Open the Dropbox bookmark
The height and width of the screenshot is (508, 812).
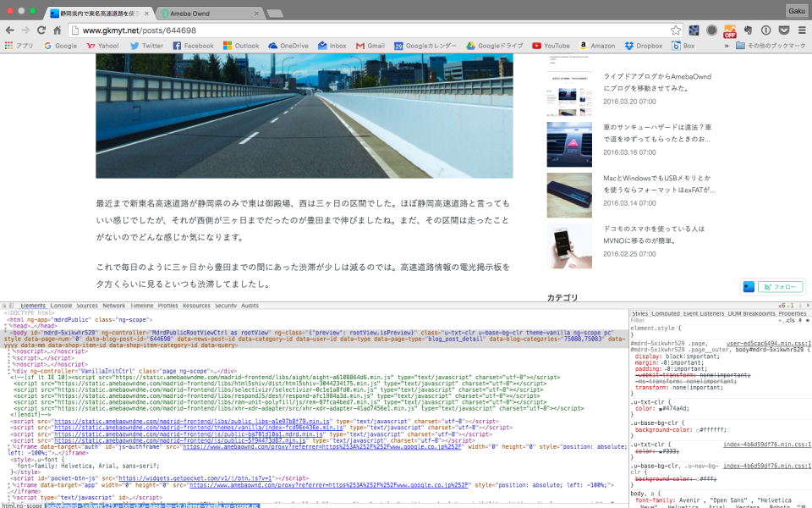click(x=644, y=46)
